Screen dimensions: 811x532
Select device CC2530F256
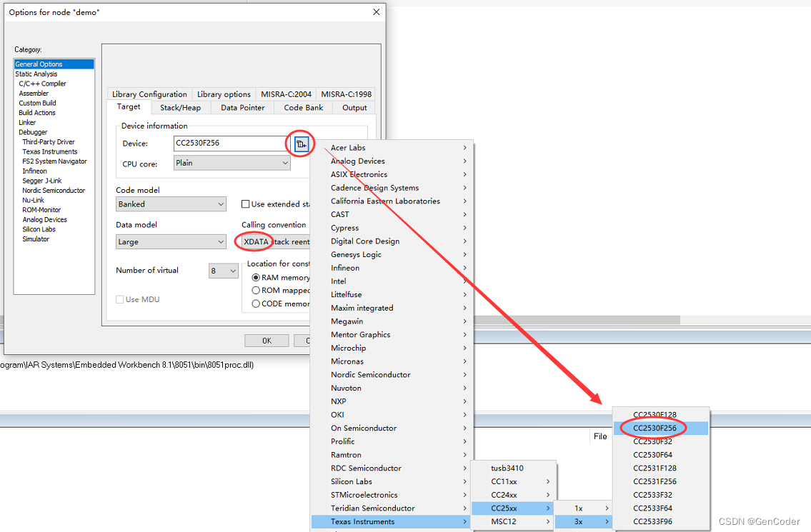[660, 428]
